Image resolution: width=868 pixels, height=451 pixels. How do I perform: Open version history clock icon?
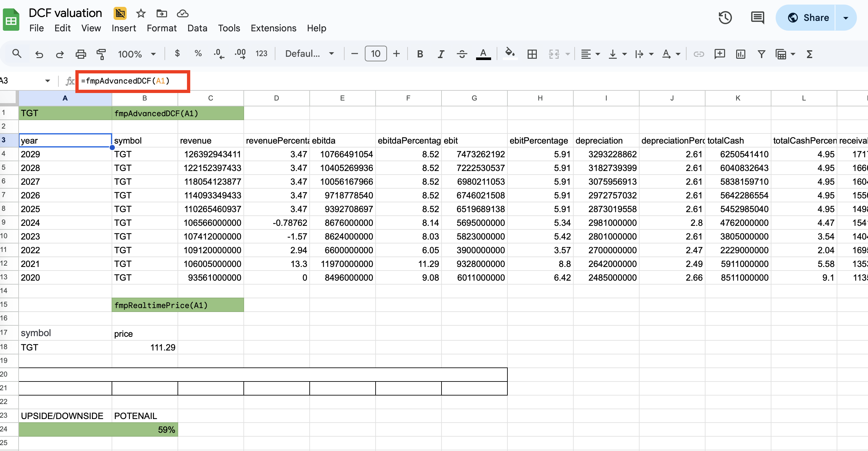(x=725, y=18)
